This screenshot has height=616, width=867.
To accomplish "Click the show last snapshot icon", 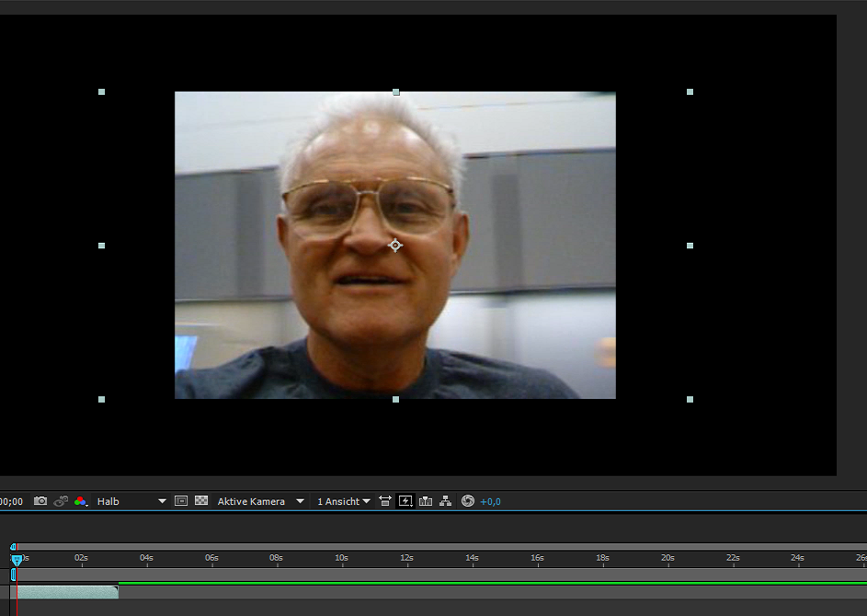I will point(61,501).
